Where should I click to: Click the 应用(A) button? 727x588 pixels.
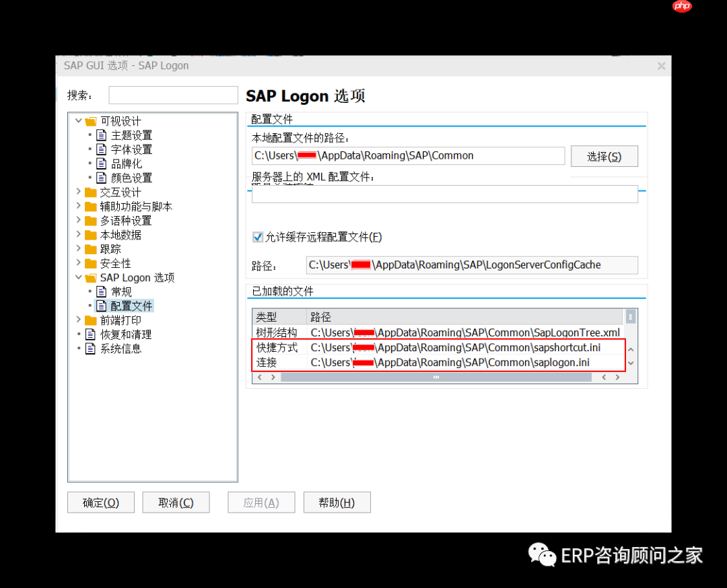(261, 503)
